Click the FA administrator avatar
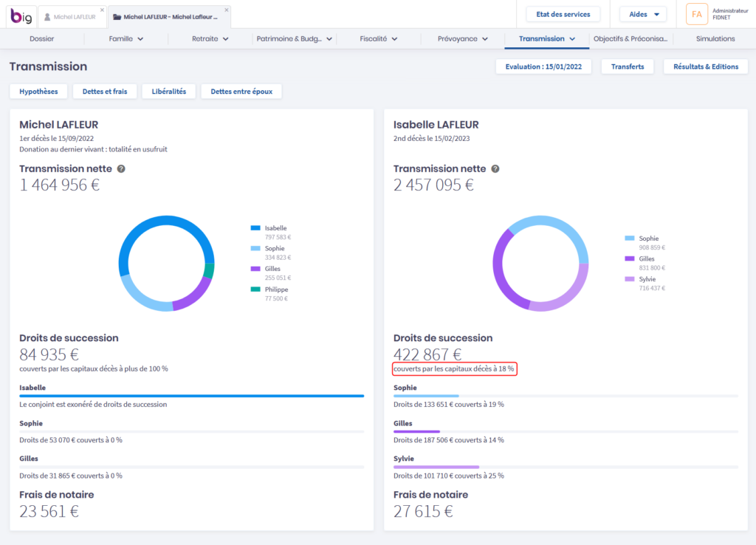 (x=696, y=14)
